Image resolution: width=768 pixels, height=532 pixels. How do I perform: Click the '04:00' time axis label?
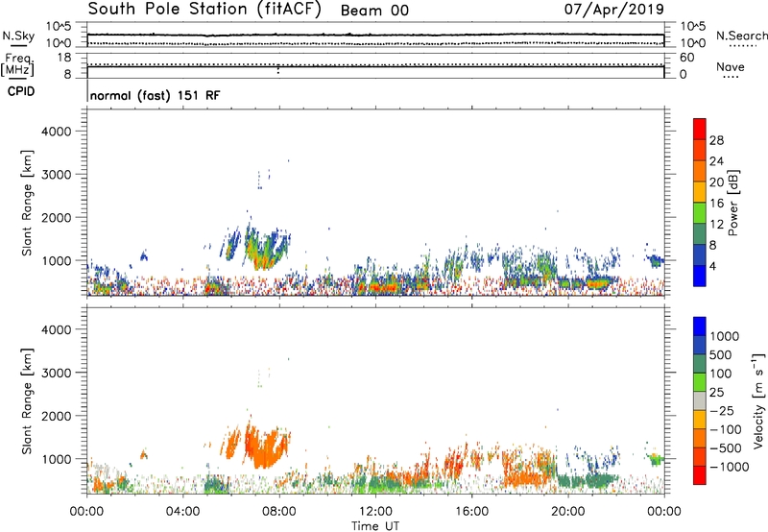point(183,512)
